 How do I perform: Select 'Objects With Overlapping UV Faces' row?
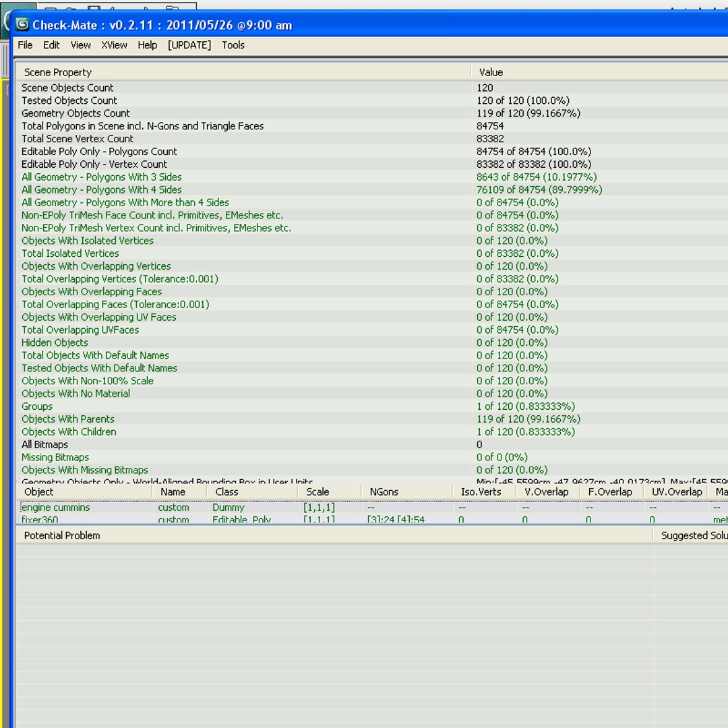point(372,317)
